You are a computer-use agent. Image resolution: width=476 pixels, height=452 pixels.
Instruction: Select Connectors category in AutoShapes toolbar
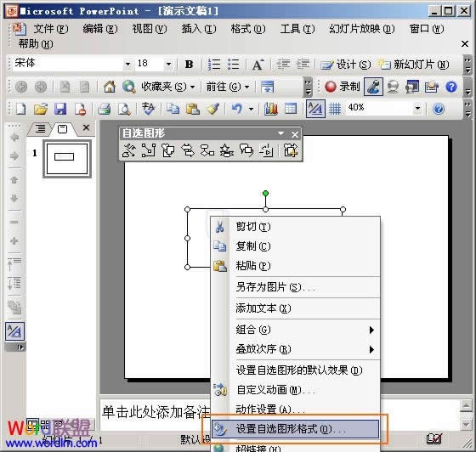click(x=149, y=150)
